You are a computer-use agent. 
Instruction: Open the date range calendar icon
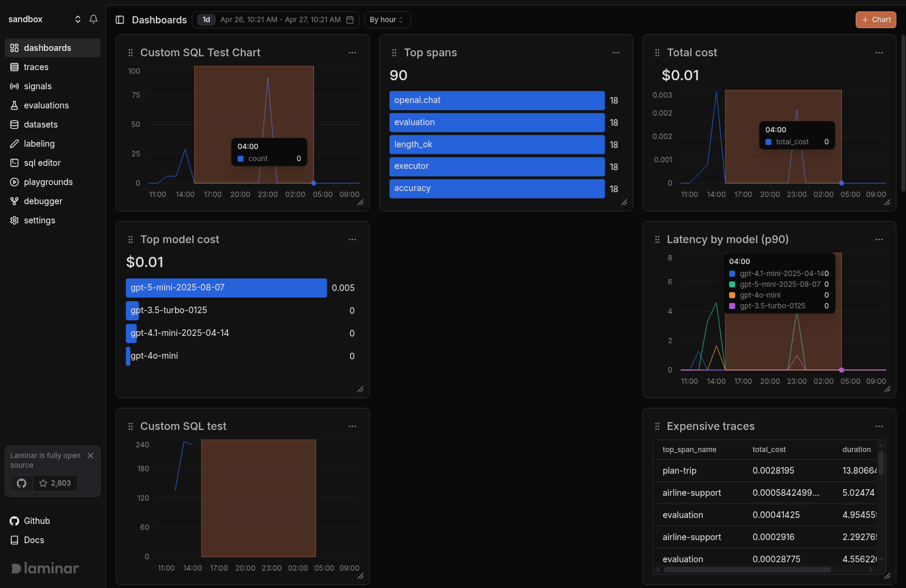click(350, 20)
